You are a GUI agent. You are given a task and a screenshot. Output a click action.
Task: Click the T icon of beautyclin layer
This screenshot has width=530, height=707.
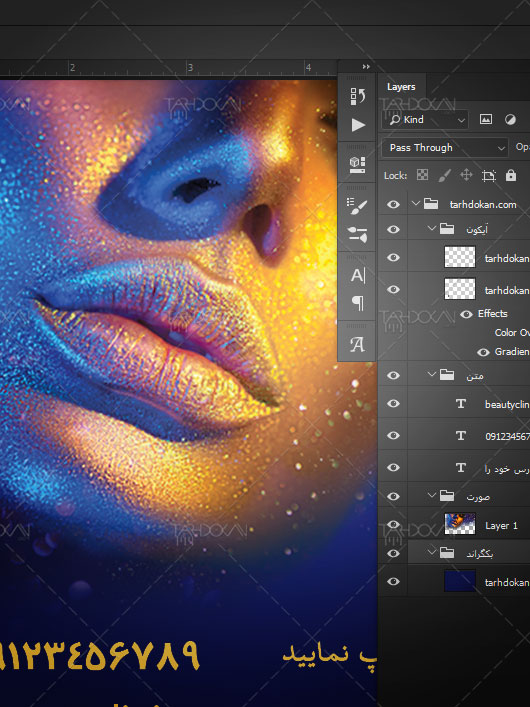coord(461,404)
